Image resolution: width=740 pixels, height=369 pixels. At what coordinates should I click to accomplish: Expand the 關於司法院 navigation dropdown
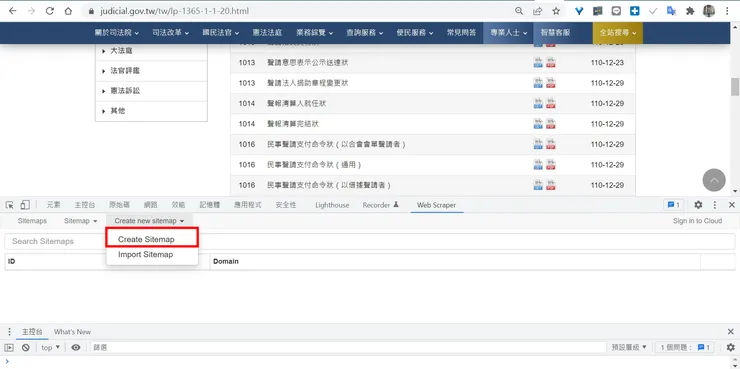click(x=117, y=33)
